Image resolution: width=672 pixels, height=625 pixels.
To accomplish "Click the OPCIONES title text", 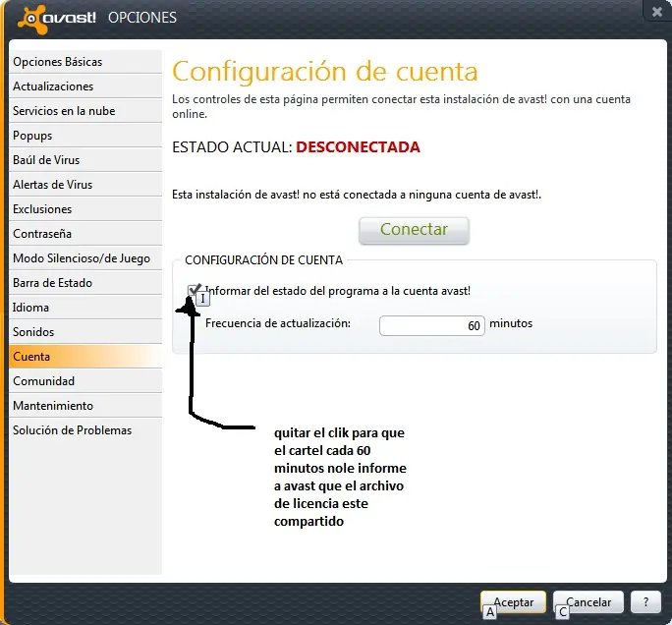I will click(142, 18).
